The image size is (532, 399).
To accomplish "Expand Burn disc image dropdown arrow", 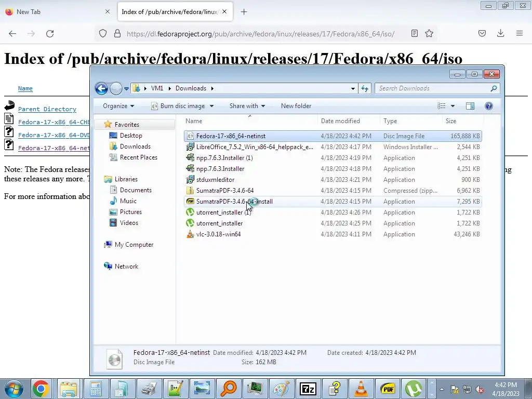I will coord(212,106).
